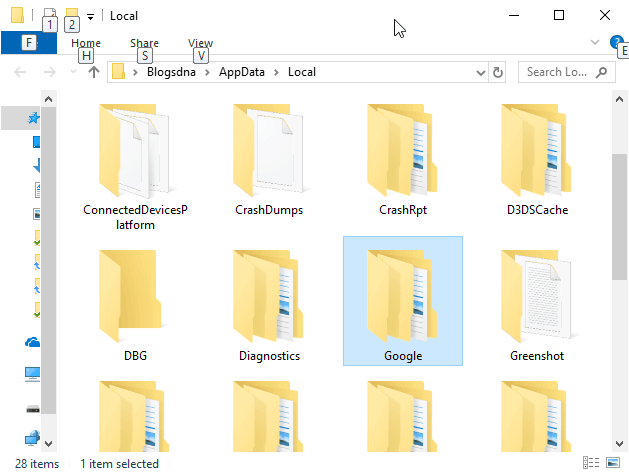Select the CrashRpt folder

coord(403,160)
